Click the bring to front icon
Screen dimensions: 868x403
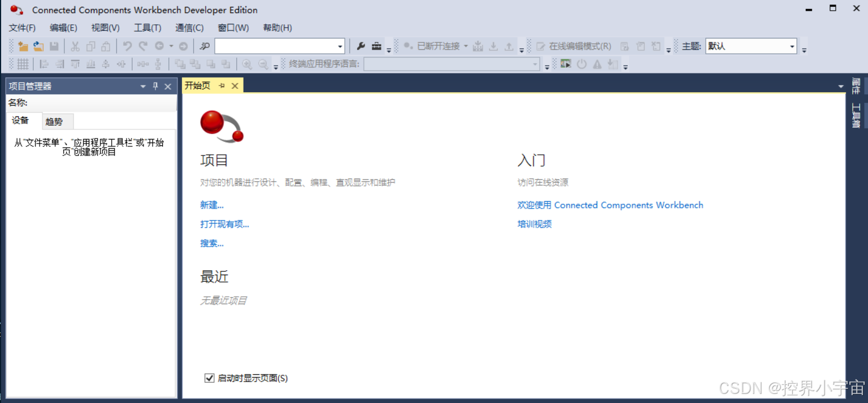coord(180,64)
